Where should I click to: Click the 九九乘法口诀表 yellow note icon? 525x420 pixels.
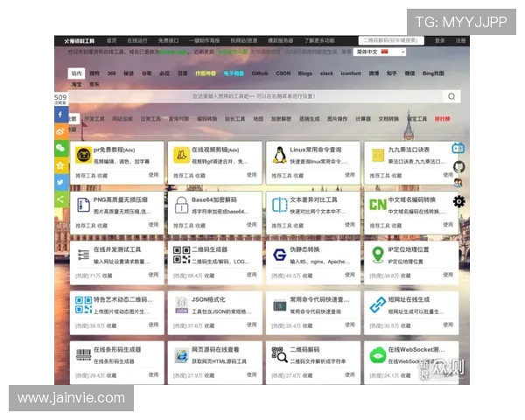pyautogui.click(x=378, y=156)
